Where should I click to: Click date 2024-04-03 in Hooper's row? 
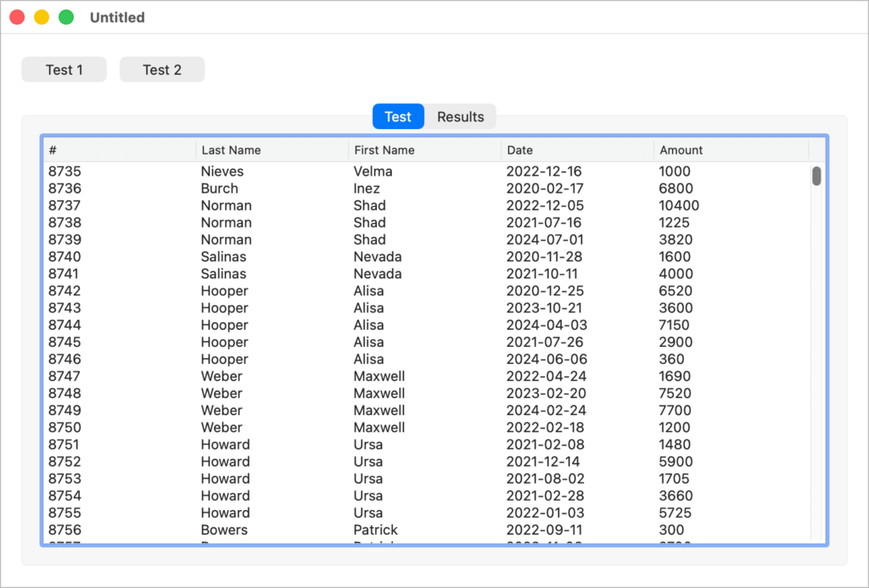[x=547, y=325]
